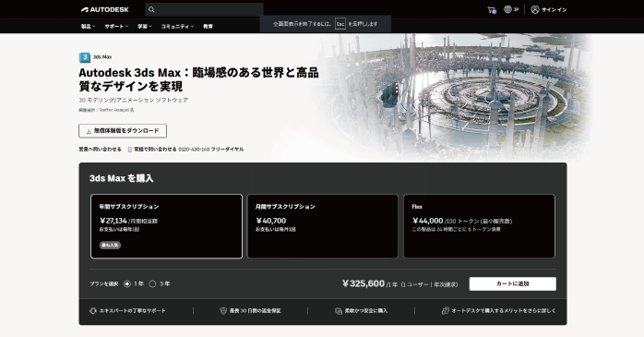This screenshot has width=644, height=337.
Task: Expand the コミュニティ menu
Action: click(x=177, y=26)
